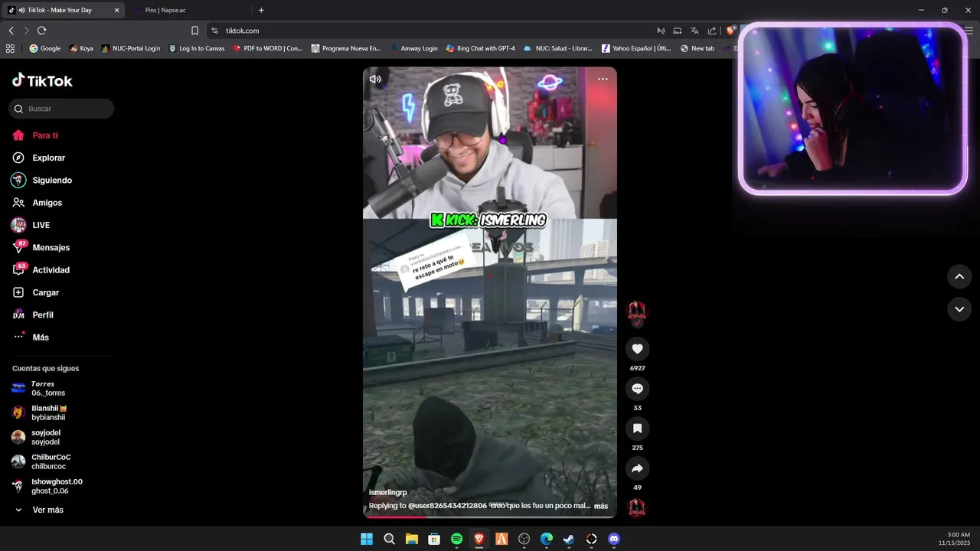Screen dimensions: 980x551
Task: Focus the Buscar search field
Action: click(x=61, y=109)
